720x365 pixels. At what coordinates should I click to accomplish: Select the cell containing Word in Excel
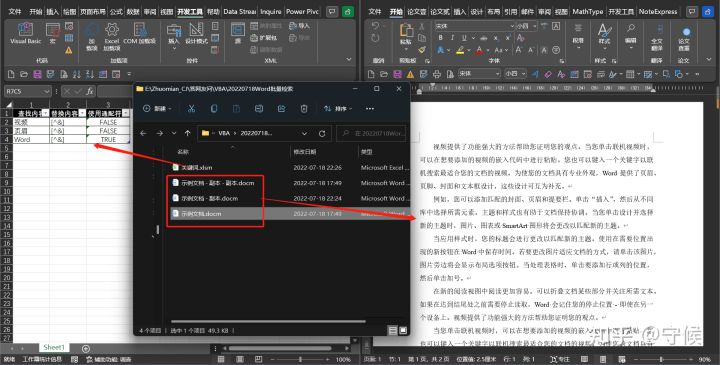pos(31,139)
